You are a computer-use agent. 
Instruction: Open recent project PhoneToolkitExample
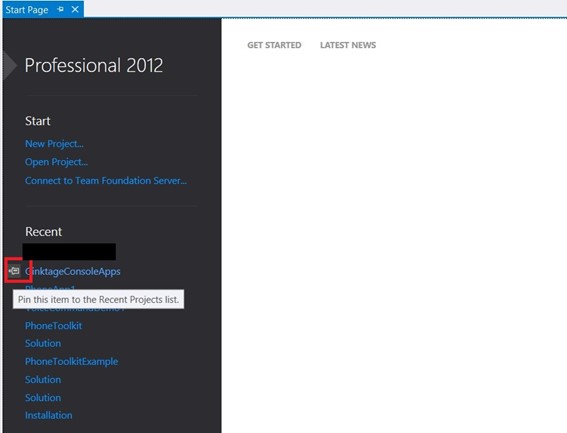pos(72,361)
